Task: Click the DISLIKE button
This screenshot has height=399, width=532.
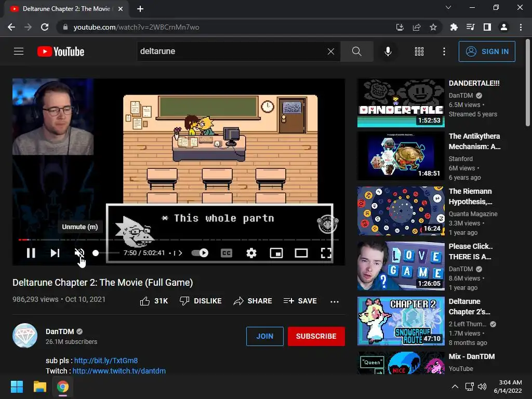Action: pyautogui.click(x=201, y=301)
